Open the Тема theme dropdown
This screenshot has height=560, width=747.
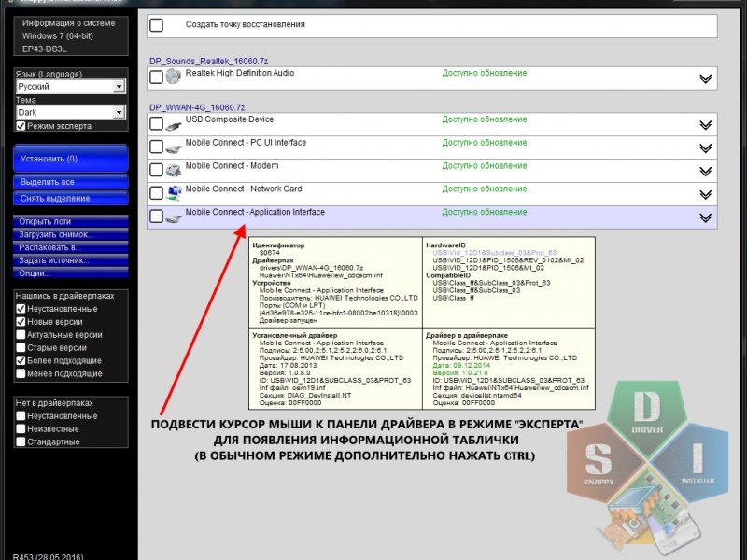(71, 112)
